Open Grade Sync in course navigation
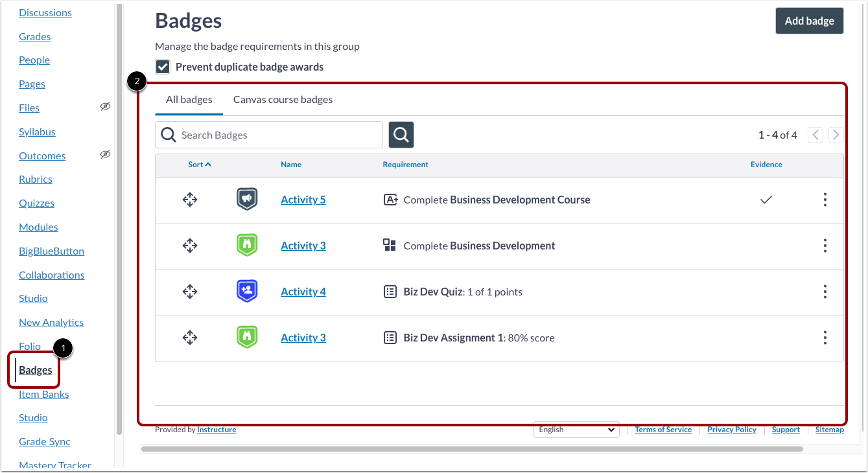868x473 pixels. pos(45,441)
